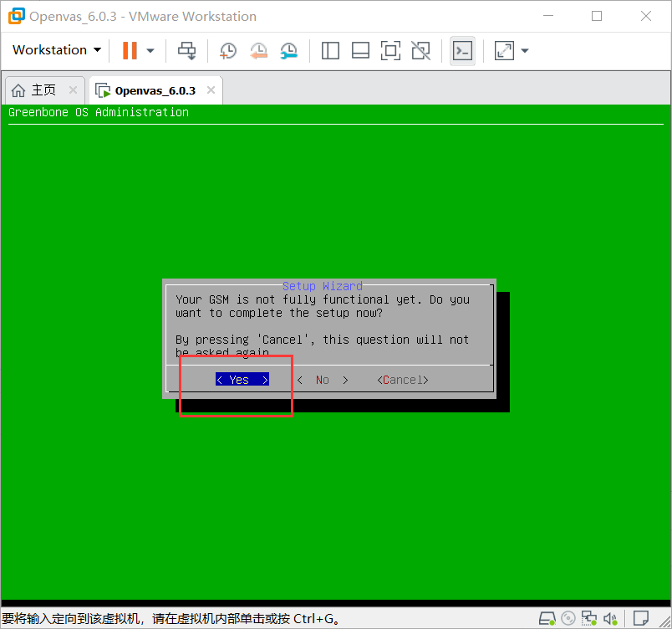Screen dimensions: 672x629
Task: Toggle the thumbnail bar view
Action: tap(360, 50)
